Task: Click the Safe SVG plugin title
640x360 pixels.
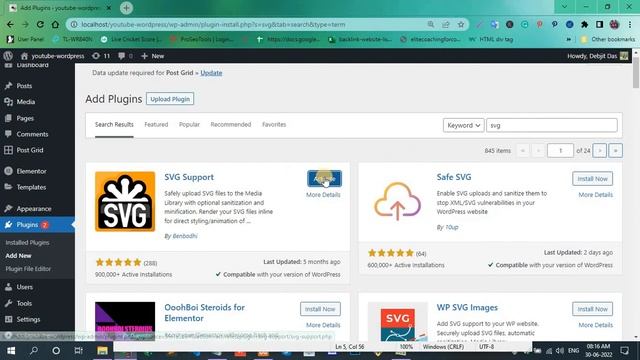Action: 454,177
